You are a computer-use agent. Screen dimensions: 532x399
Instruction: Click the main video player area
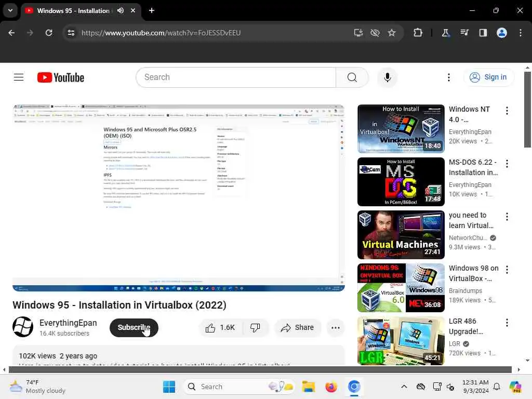click(x=179, y=198)
